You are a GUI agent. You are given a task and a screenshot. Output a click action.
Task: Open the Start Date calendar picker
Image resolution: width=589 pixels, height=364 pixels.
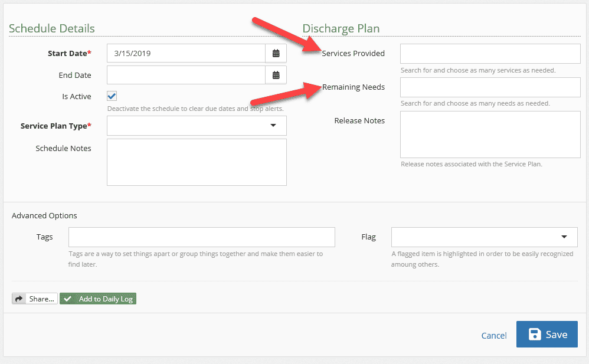click(276, 53)
